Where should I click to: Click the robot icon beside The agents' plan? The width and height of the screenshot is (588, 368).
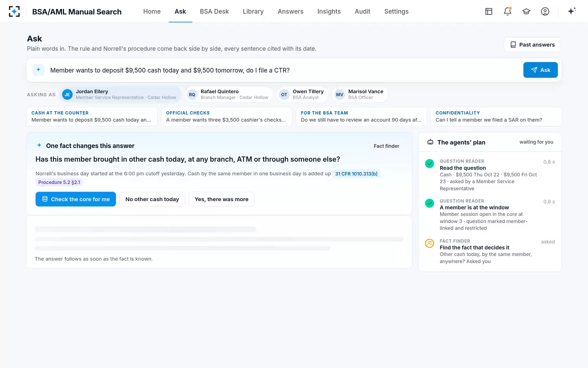(x=430, y=142)
